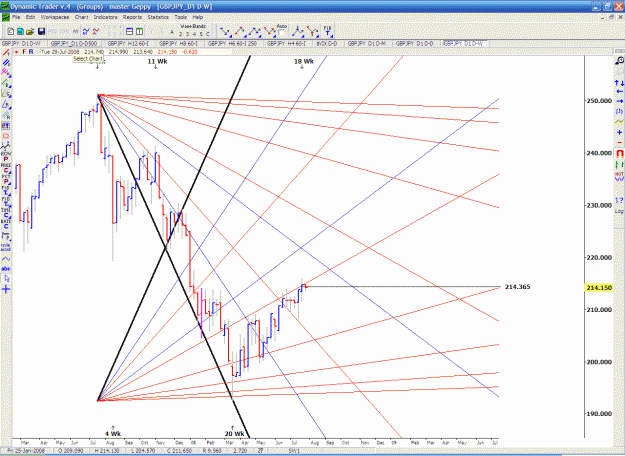Click the blue refresh data icon
625x456 pixels.
coord(86,31)
